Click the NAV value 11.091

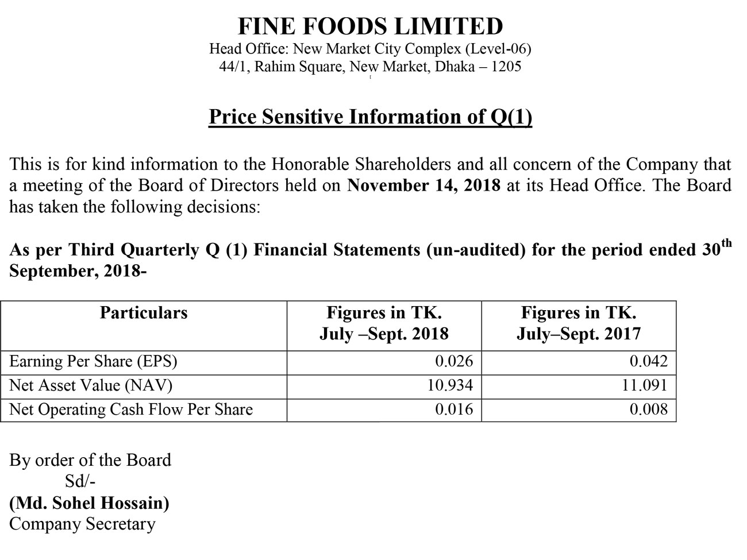pyautogui.click(x=645, y=385)
